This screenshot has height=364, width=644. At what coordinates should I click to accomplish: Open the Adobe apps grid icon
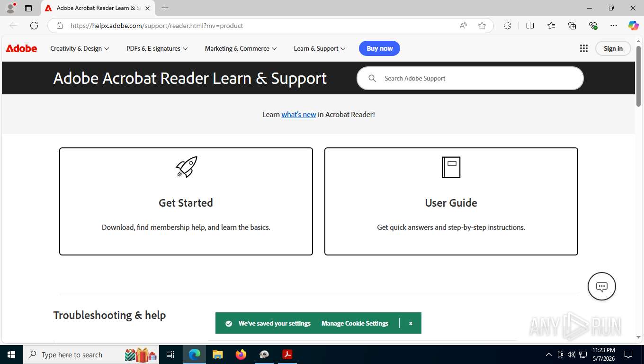coord(584,48)
